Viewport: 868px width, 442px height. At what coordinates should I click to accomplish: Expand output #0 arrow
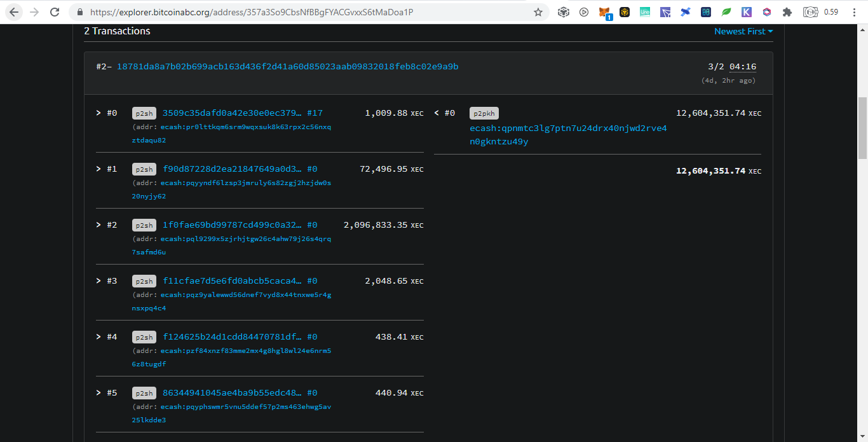coord(437,113)
